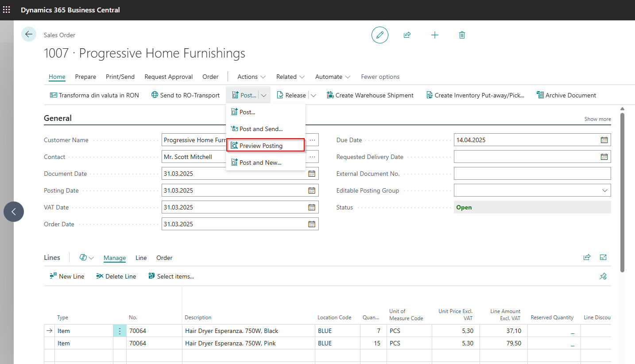The height and width of the screenshot is (364, 635).
Task: Click the Lines share icon
Action: (587, 257)
